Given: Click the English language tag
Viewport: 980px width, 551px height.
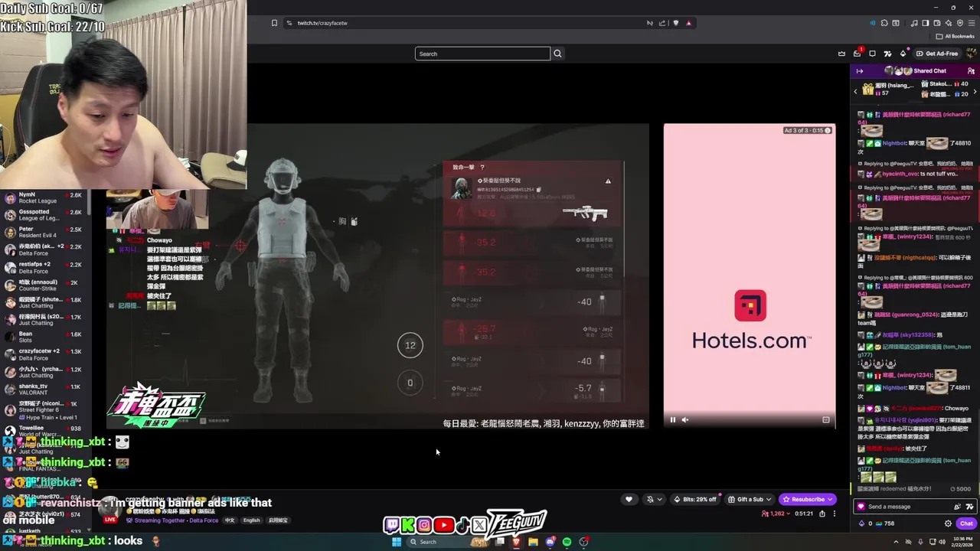Looking at the screenshot, I should 251,520.
